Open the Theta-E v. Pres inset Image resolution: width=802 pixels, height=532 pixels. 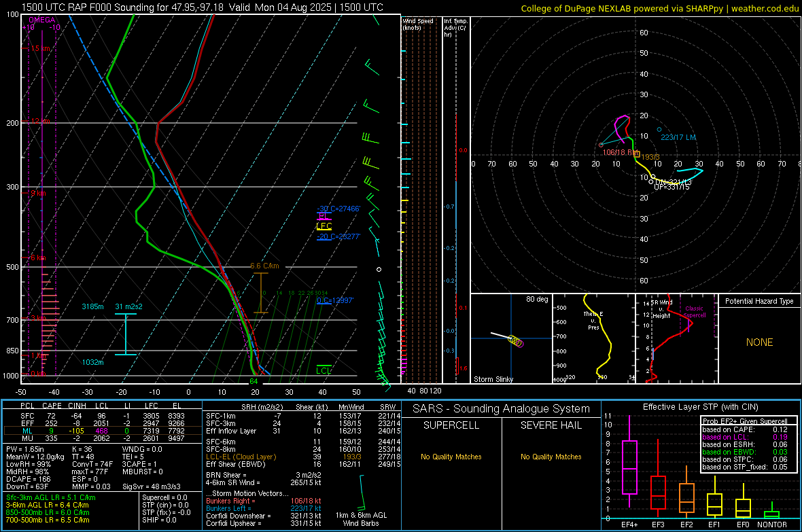[593, 338]
